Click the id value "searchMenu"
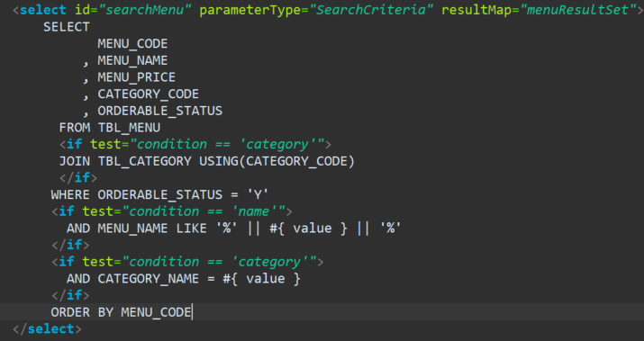 [145, 9]
